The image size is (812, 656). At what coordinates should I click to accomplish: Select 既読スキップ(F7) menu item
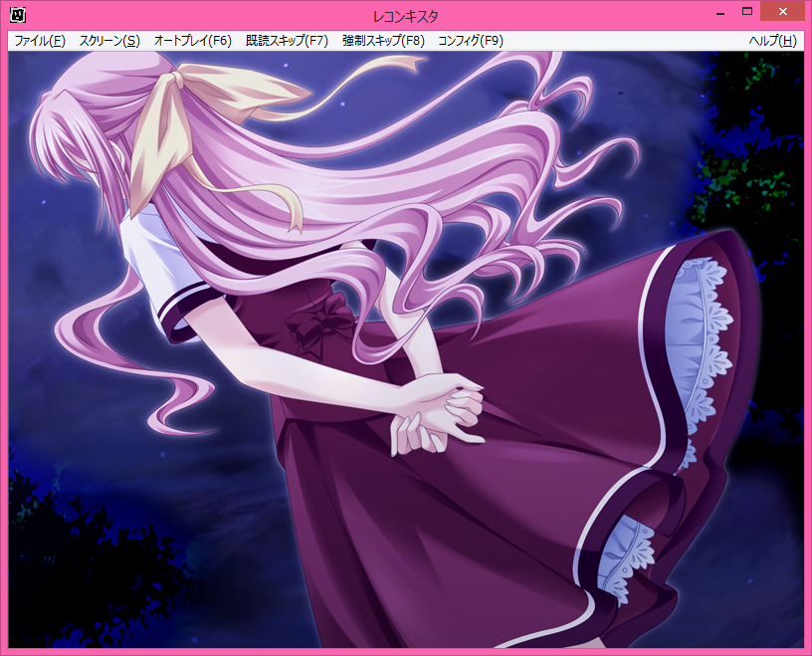(x=287, y=41)
